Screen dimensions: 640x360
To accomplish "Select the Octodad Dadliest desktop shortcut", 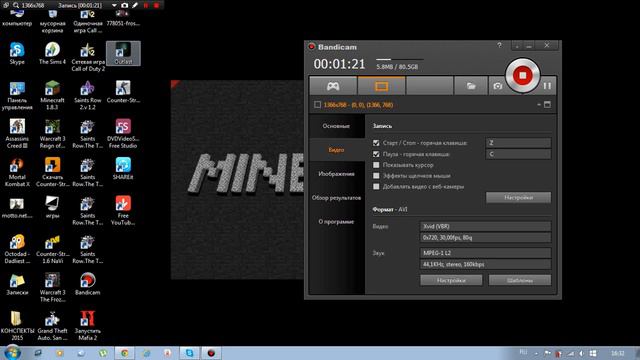I will 17,249.
